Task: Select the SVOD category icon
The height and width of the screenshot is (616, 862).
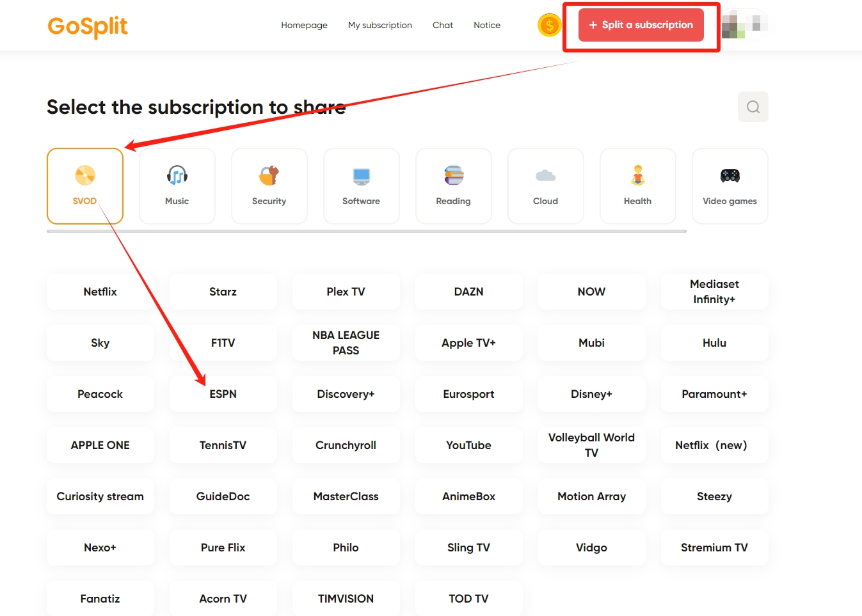Action: (85, 175)
